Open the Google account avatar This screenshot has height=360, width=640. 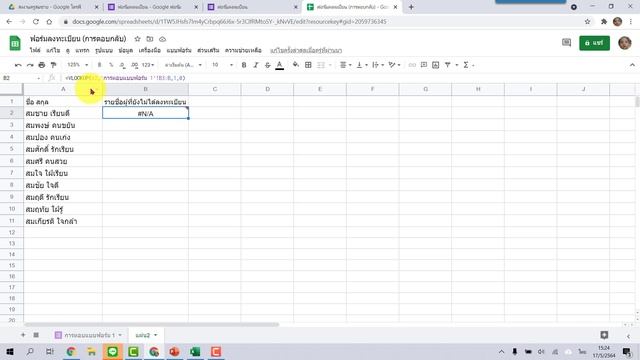point(624,43)
